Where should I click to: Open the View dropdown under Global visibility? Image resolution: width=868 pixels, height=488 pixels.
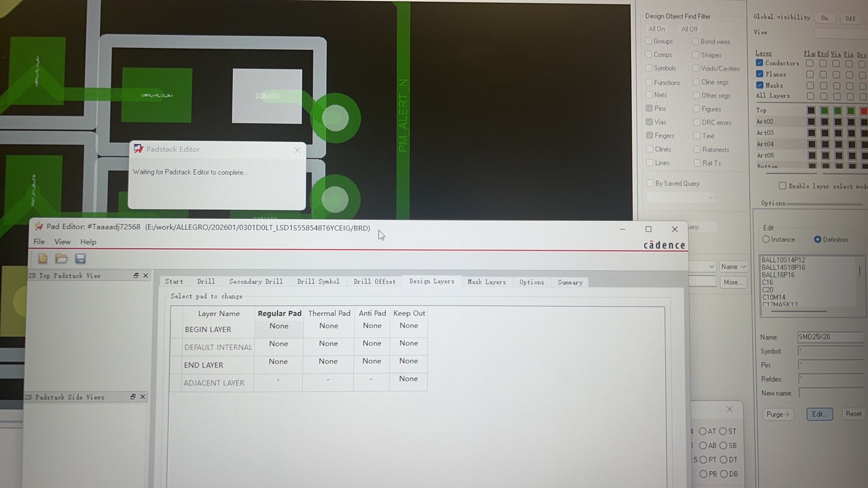[x=841, y=33]
